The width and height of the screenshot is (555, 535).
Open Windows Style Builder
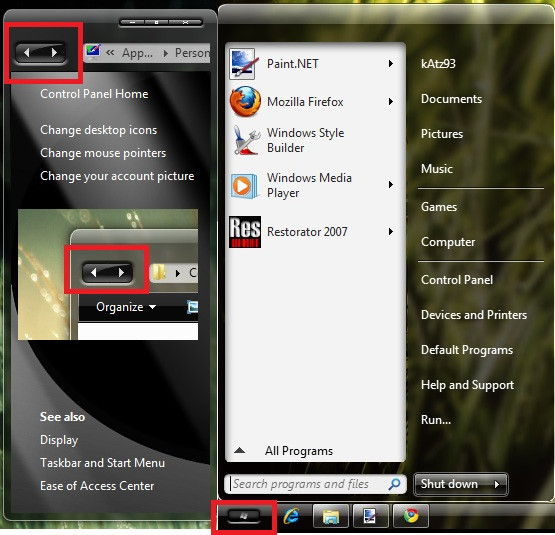tap(311, 140)
